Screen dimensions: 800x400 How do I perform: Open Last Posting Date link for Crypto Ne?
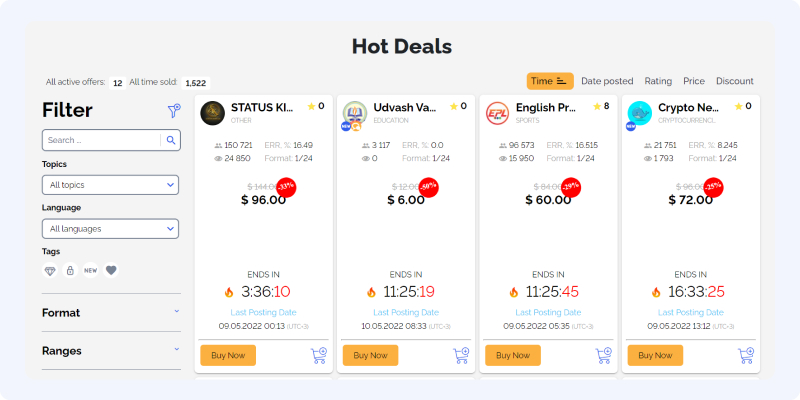coord(690,312)
